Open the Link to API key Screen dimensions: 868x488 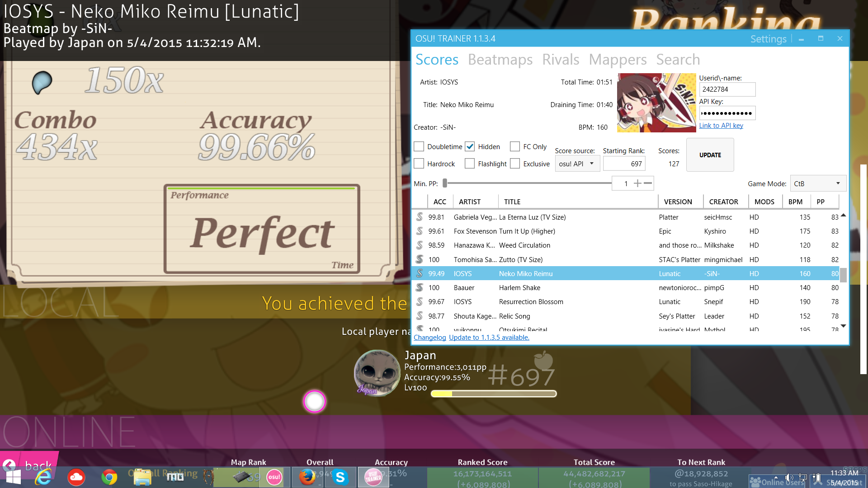click(721, 126)
